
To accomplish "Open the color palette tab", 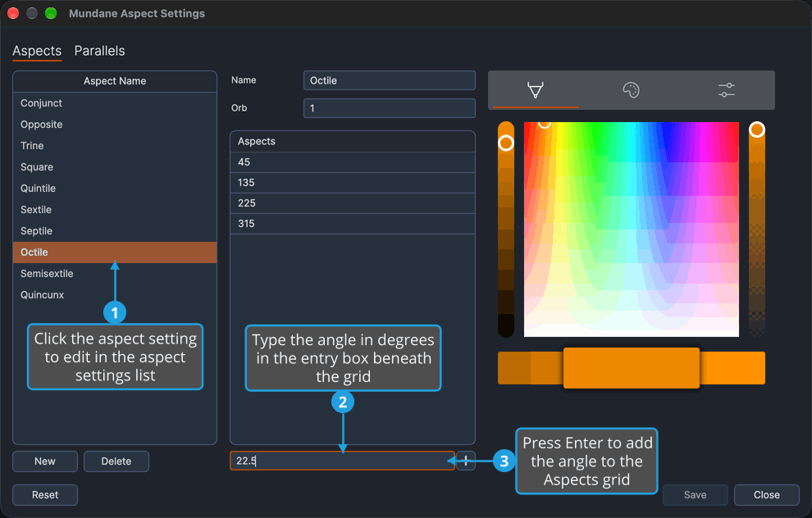I will pyautogui.click(x=631, y=90).
